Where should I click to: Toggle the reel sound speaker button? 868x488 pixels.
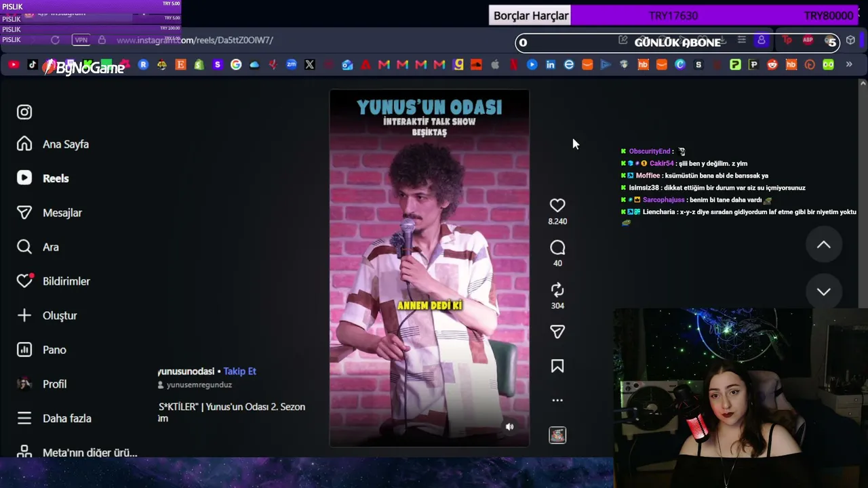click(509, 426)
